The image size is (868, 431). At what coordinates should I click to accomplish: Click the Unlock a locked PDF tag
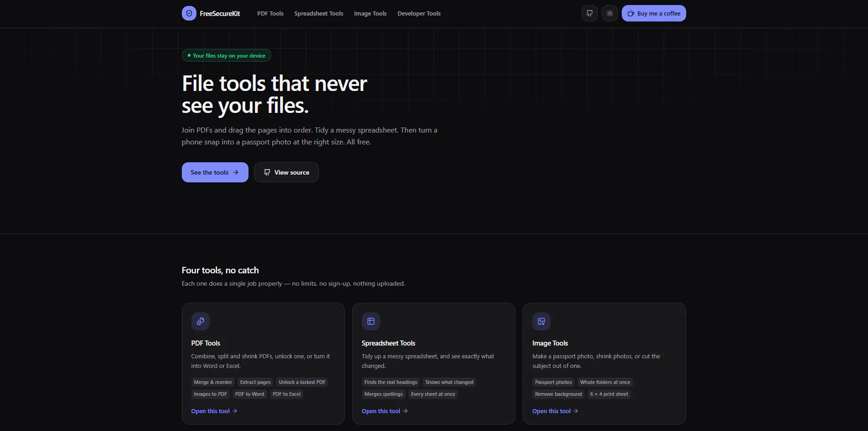[302, 382]
